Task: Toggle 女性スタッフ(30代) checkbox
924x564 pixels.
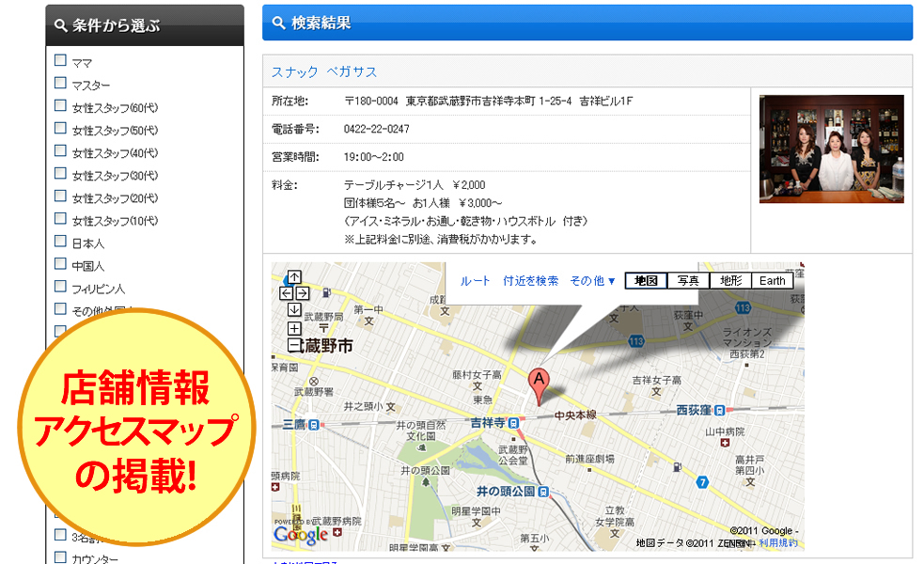Action: tap(60, 173)
